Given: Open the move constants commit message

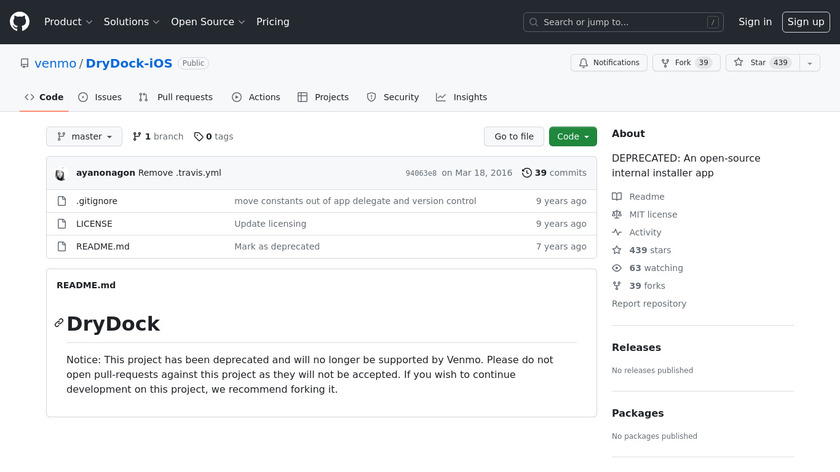Looking at the screenshot, I should [355, 201].
